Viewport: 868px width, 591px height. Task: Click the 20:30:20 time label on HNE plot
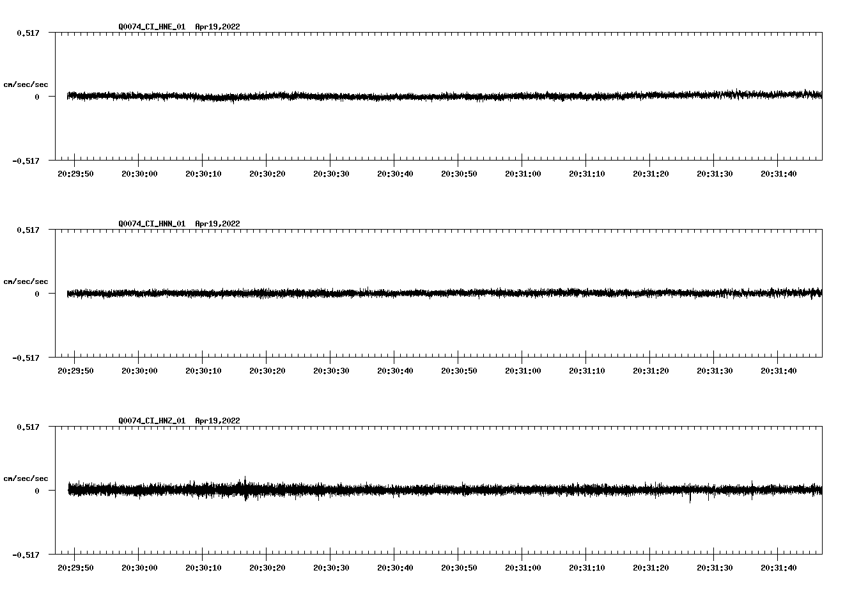[267, 174]
